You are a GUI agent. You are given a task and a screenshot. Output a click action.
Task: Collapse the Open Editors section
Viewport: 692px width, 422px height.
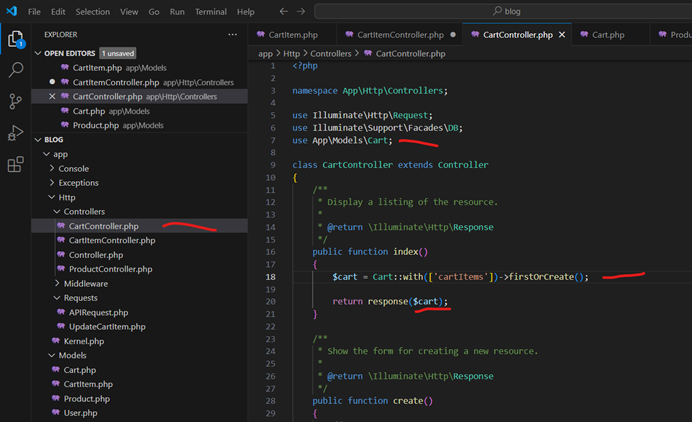[38, 53]
